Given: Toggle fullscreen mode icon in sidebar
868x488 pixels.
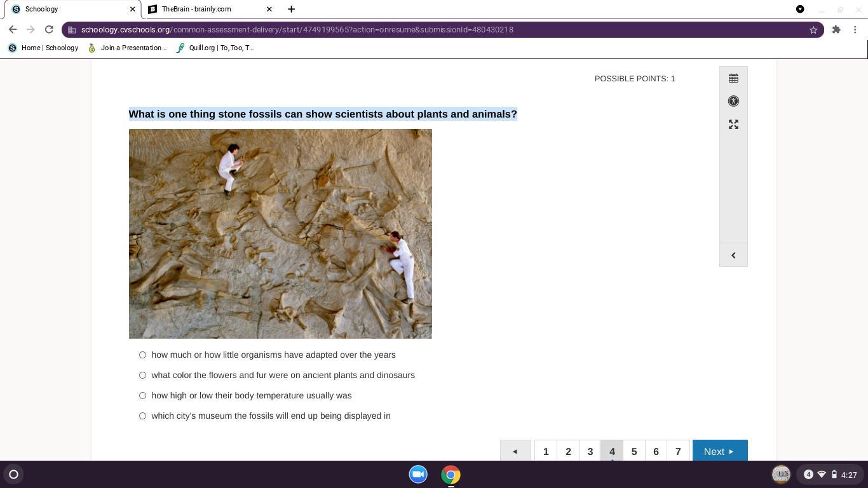Looking at the screenshot, I should pyautogui.click(x=733, y=125).
